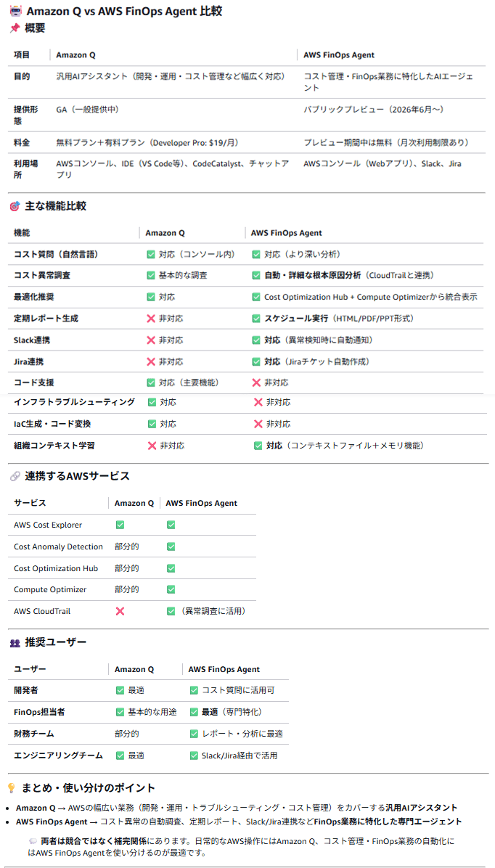Click the Developer Pro: $19/月 pricing cell

(x=147, y=143)
